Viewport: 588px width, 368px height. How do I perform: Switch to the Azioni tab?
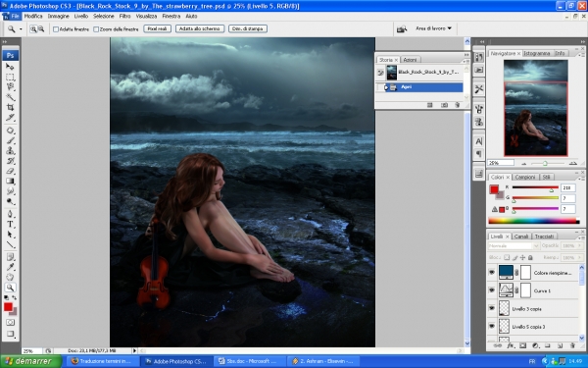point(410,60)
